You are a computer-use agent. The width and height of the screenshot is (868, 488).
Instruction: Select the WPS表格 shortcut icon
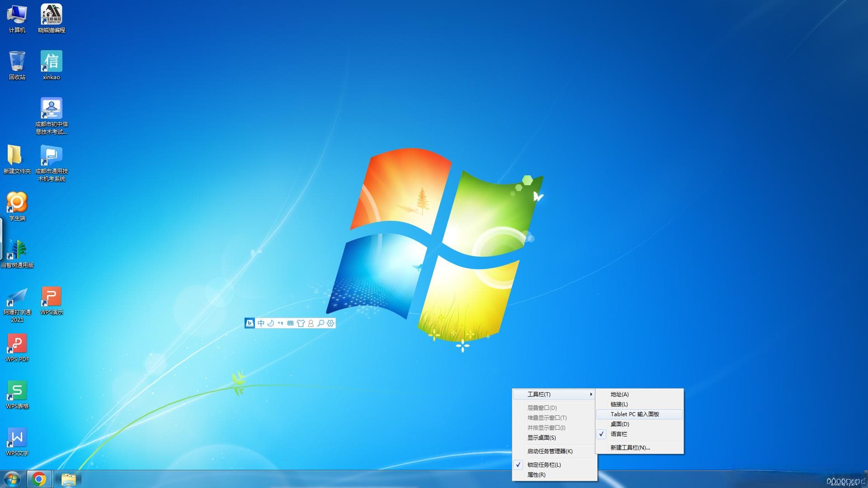[17, 394]
